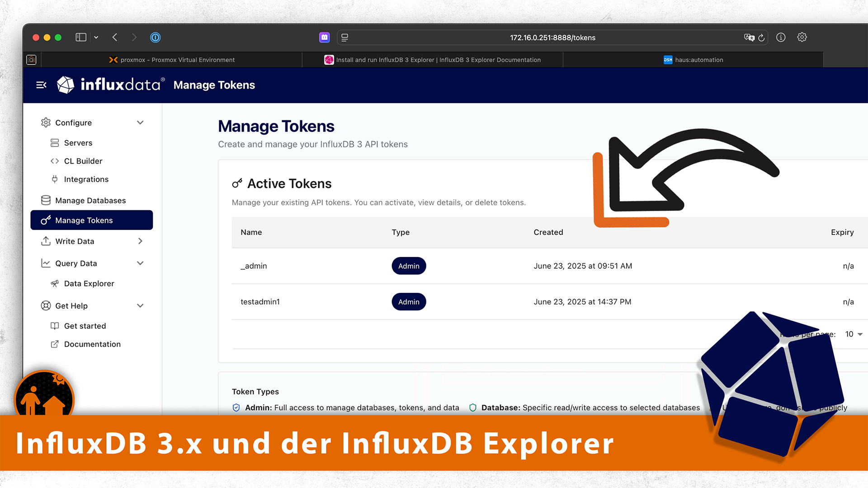Screen dimensions: 868x488
Task: Click the Query Data chart icon
Action: [x=46, y=263]
